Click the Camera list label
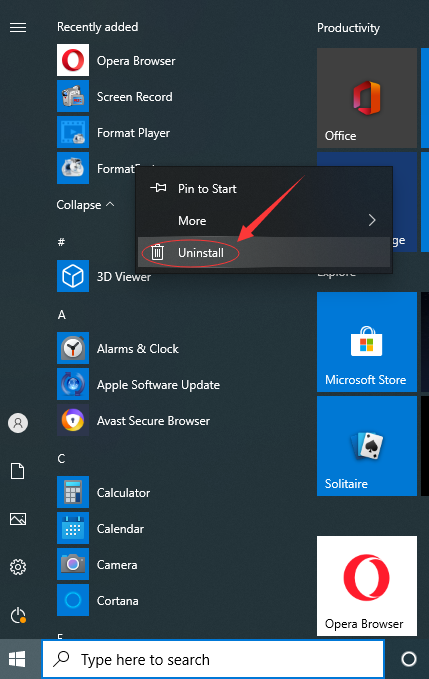Viewport: 429px width, 679px height. tap(117, 565)
